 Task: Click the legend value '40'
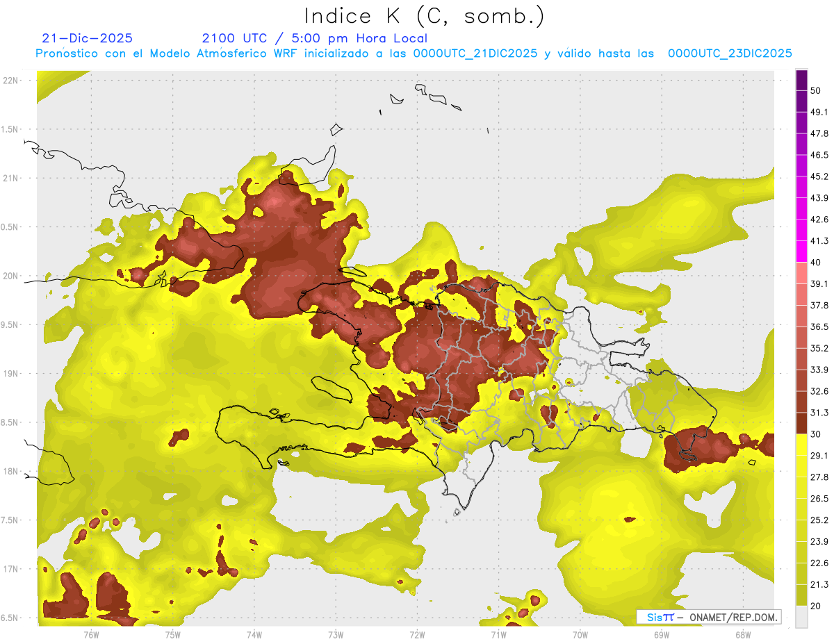[816, 263]
